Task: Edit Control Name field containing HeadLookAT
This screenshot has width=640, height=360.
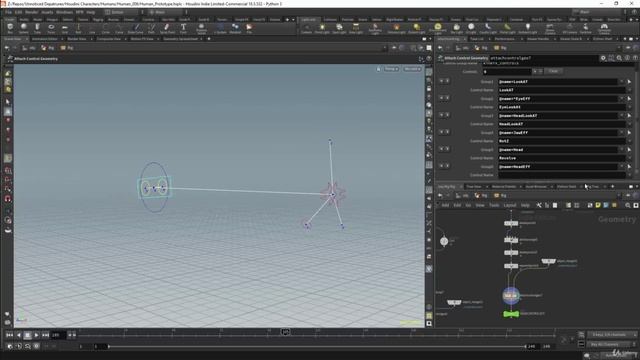Action: pyautogui.click(x=561, y=124)
